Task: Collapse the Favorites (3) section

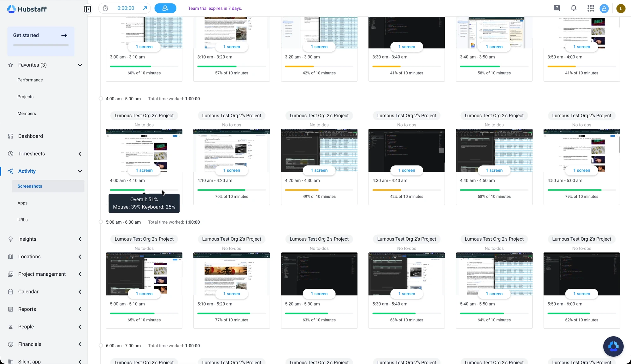Action: point(80,65)
